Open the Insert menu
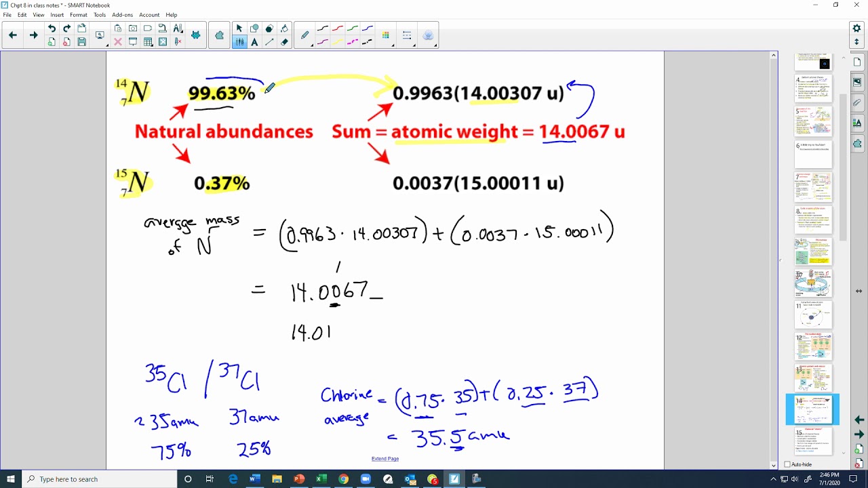This screenshot has width=868, height=488. point(57,15)
